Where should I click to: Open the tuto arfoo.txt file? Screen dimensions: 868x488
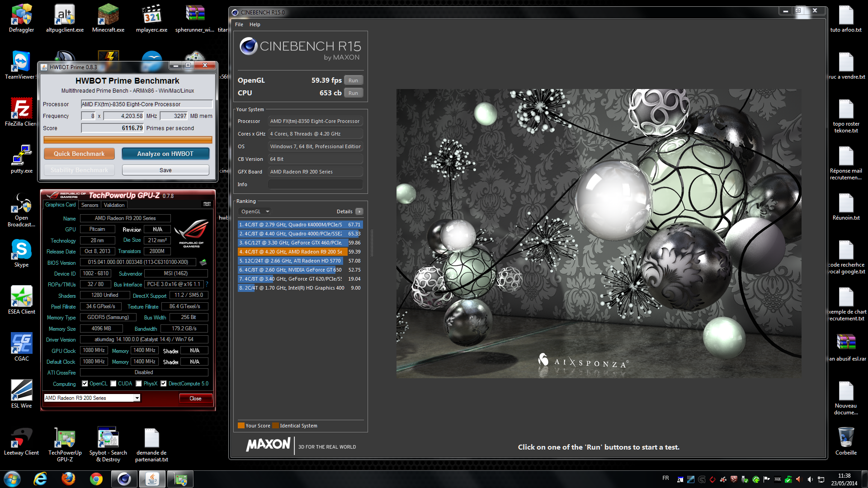(x=846, y=18)
